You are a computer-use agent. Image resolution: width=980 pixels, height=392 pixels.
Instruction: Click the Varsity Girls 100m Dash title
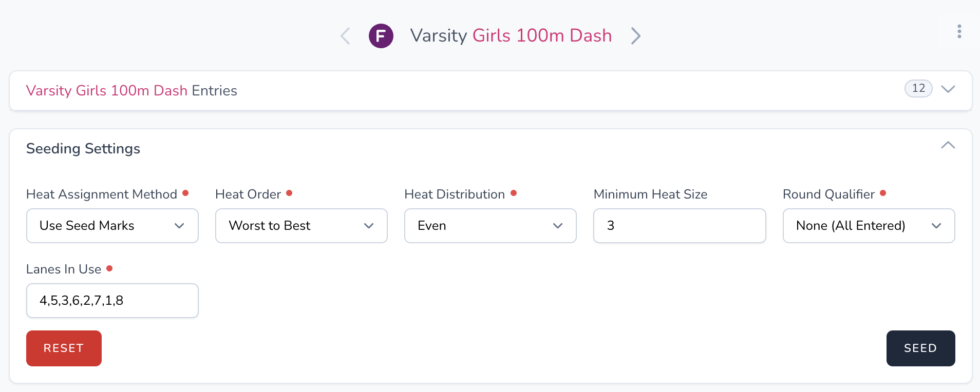[x=511, y=36]
